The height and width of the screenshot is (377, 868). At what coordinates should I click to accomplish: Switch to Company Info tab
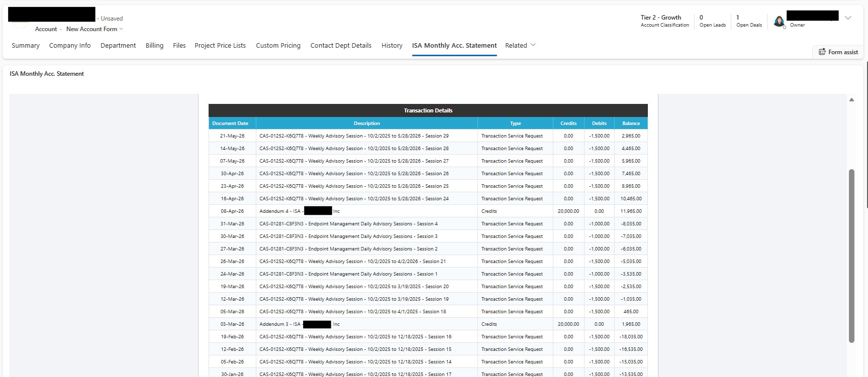[70, 45]
